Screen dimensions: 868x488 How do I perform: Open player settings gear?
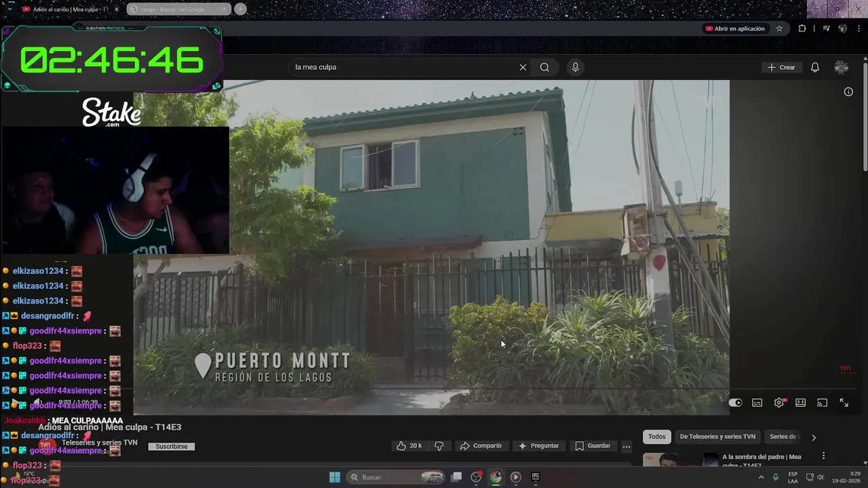coord(779,403)
